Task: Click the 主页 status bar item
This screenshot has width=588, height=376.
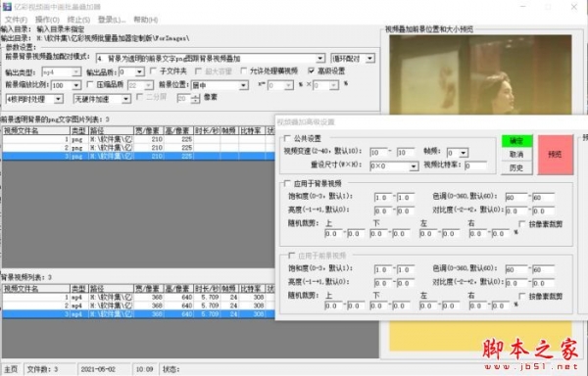Action: 11,369
